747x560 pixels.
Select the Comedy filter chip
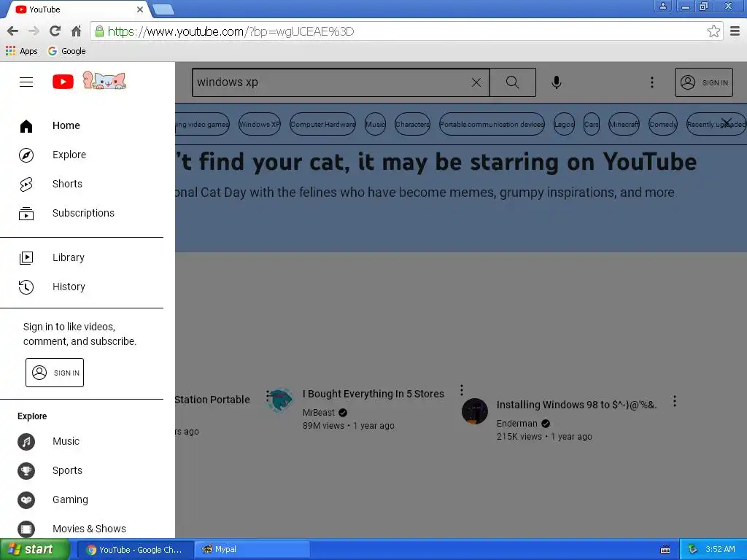[x=662, y=124]
